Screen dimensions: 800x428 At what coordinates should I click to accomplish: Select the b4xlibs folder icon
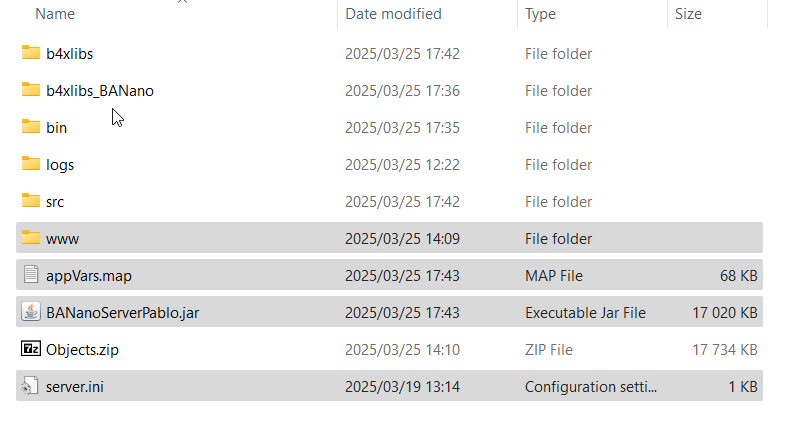pyautogui.click(x=31, y=53)
